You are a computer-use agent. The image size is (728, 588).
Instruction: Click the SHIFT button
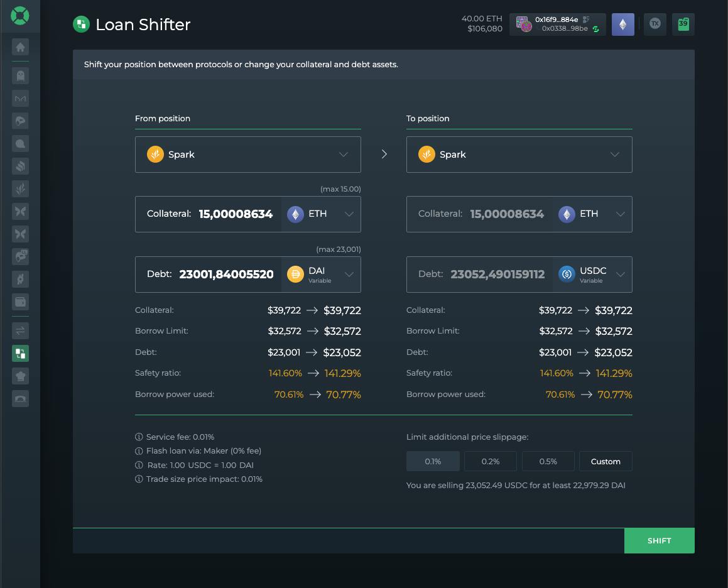point(660,541)
